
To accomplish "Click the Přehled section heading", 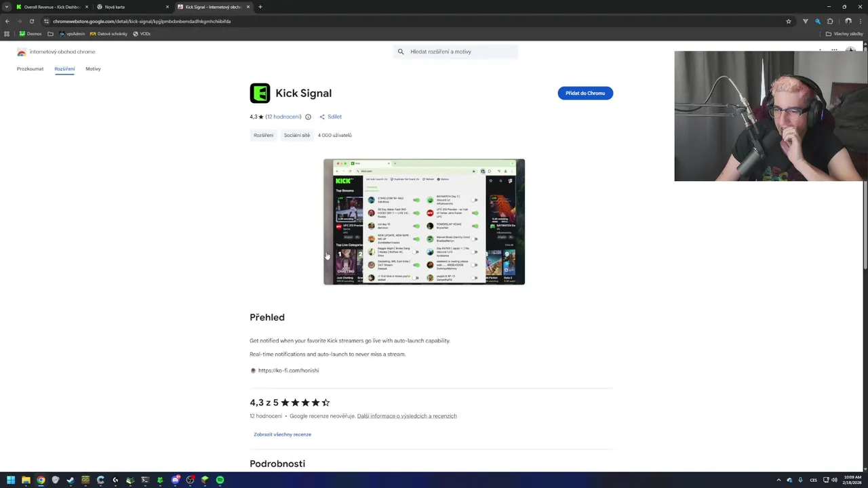I will point(267,317).
